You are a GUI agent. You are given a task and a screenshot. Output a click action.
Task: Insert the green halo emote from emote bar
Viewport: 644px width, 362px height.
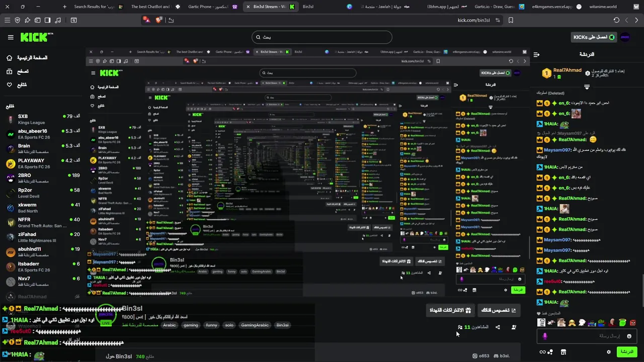[x=622, y=323]
